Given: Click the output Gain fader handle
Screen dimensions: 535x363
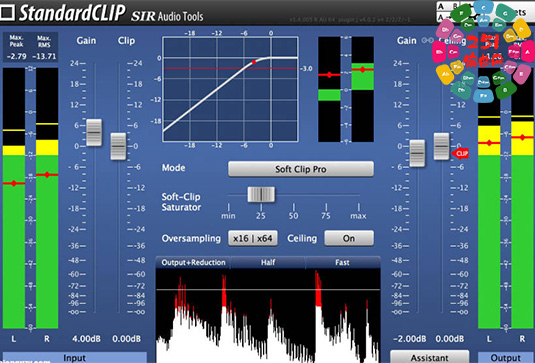Looking at the screenshot, I should click(x=417, y=153).
